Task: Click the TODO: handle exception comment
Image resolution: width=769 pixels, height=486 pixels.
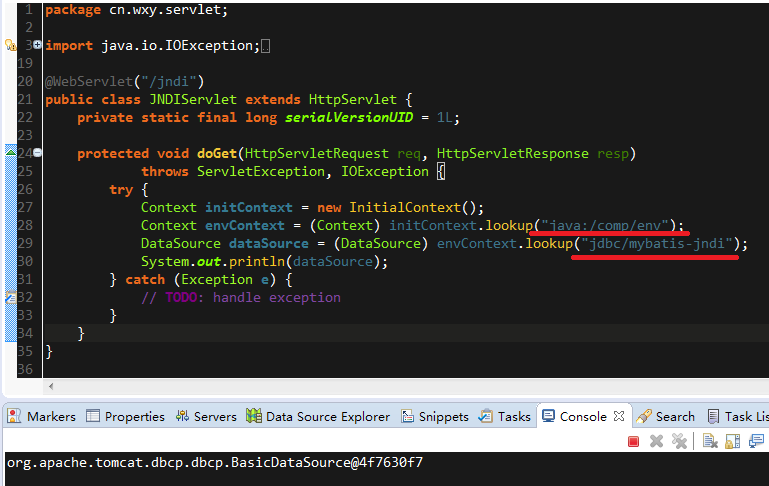Action: click(241, 298)
